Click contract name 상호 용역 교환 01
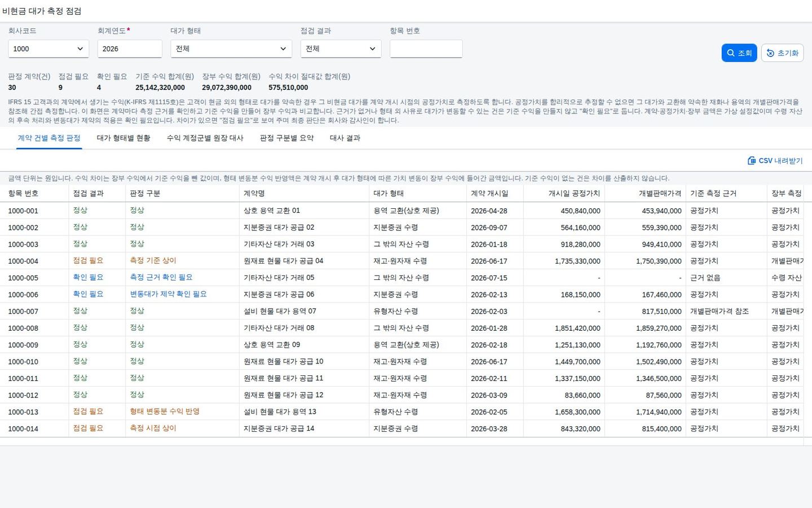Screen dimensions: 812x508 [x=272, y=211]
